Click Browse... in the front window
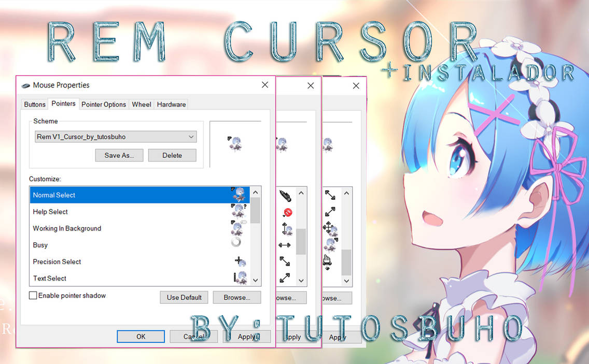 pos(236,297)
